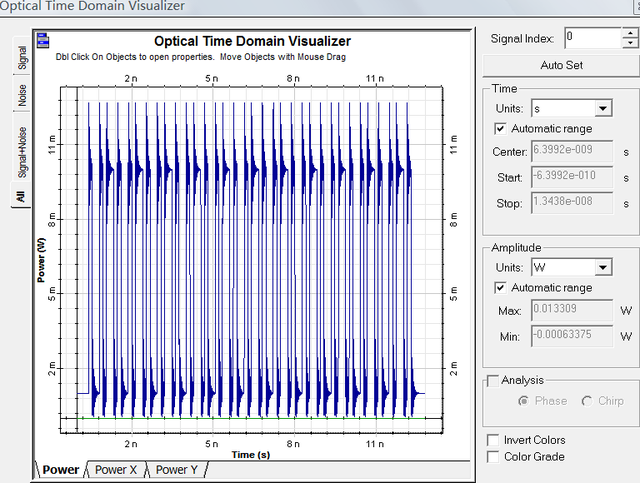Switch to the Power X tab
This screenshot has width=640, height=483.
click(x=116, y=470)
